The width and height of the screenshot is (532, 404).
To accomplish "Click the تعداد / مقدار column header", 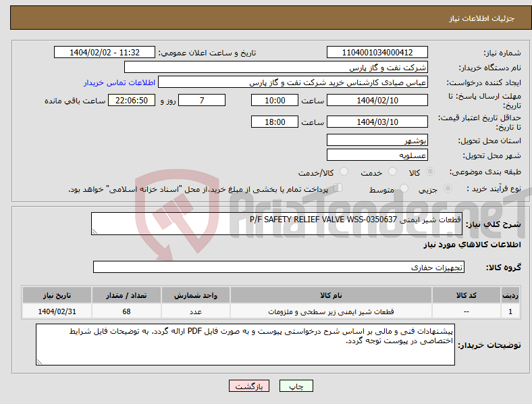I will click(x=126, y=295).
